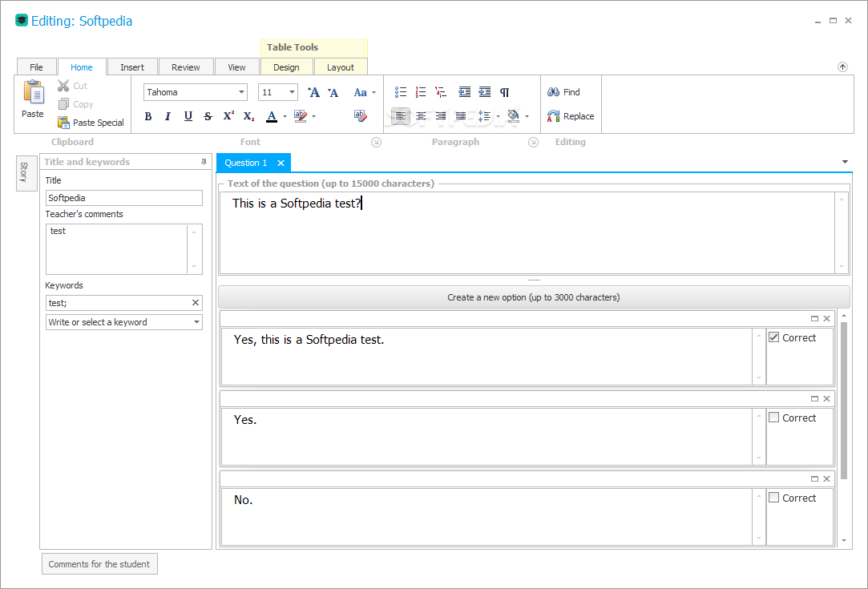The image size is (868, 589).
Task: Grow the font size
Action: [x=313, y=92]
